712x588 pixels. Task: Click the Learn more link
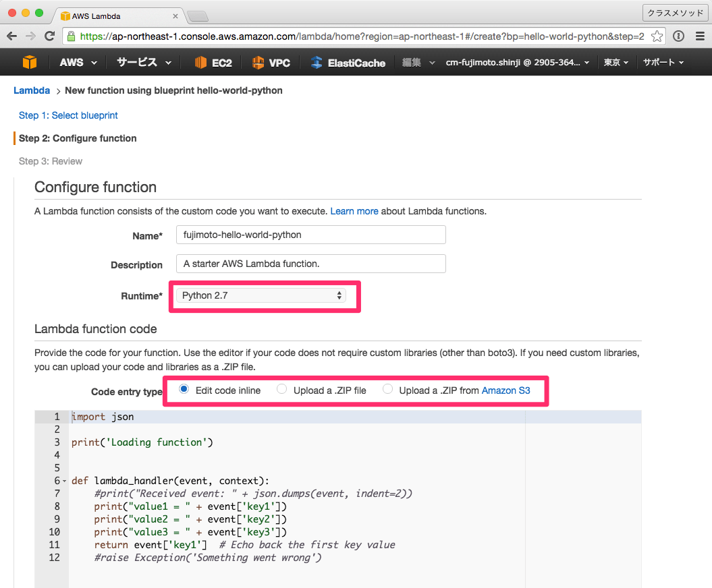click(x=354, y=211)
